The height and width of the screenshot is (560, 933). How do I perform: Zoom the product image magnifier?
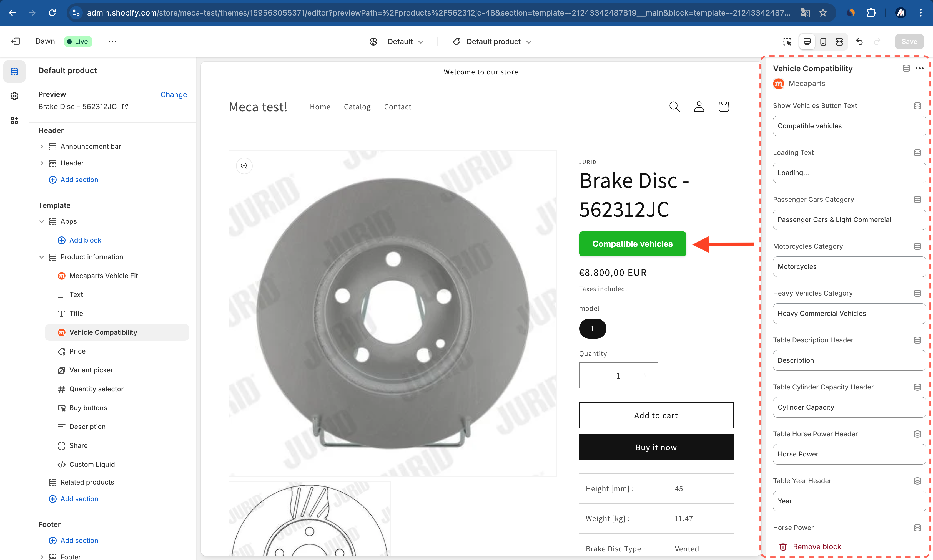(244, 166)
